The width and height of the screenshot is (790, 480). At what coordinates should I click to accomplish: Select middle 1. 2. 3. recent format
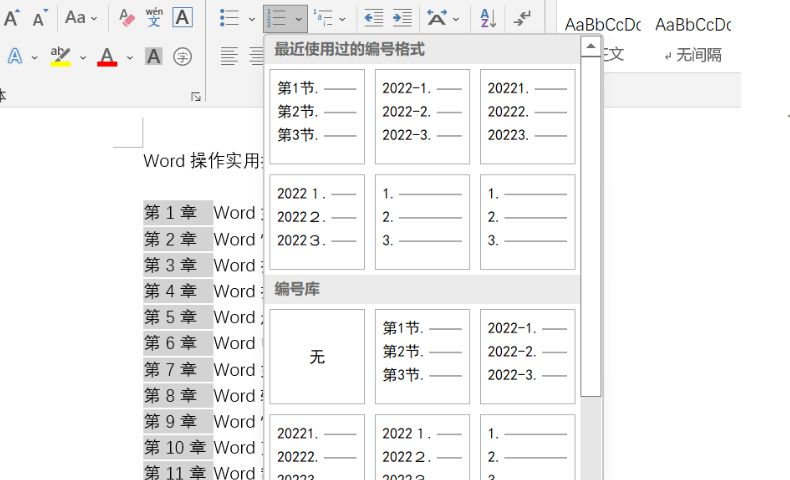[x=422, y=222]
